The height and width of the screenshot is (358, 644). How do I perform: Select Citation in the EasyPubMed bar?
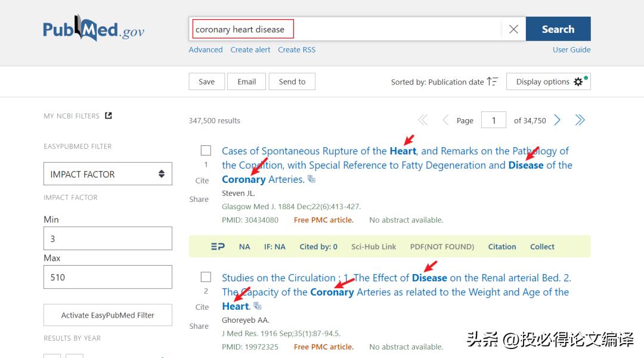(x=502, y=247)
